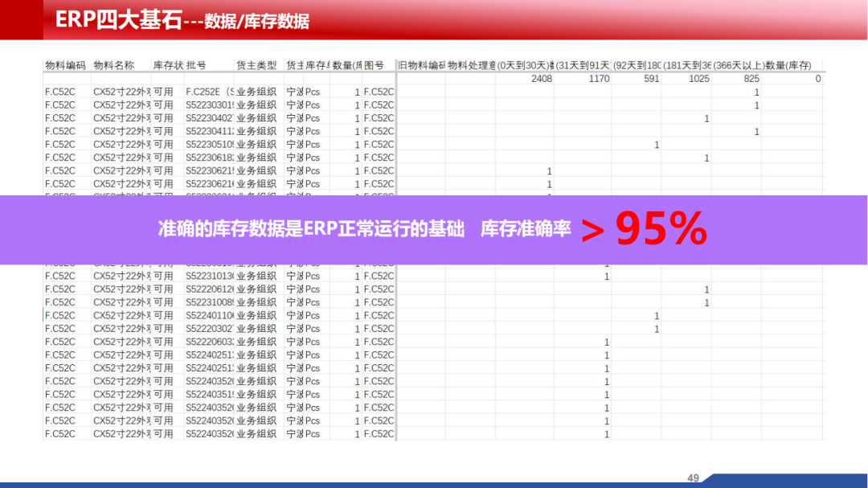Click the (366天以上) aging column header

[737, 65]
